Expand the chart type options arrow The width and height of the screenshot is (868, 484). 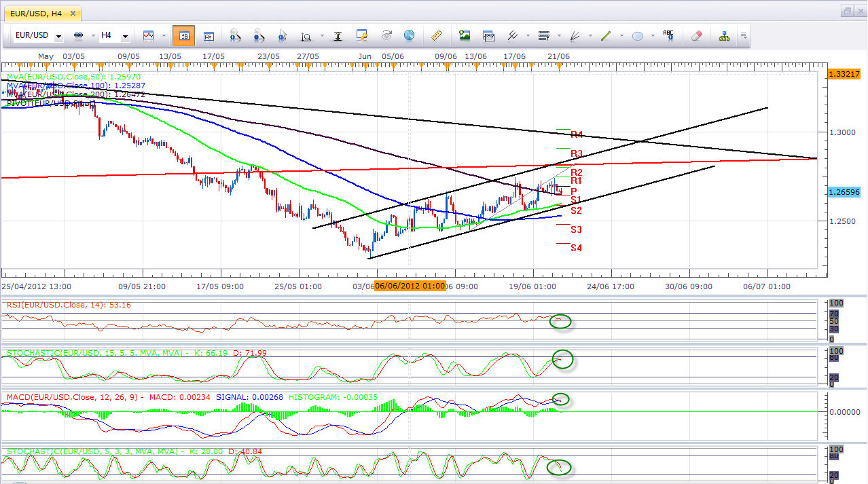pyautogui.click(x=163, y=36)
